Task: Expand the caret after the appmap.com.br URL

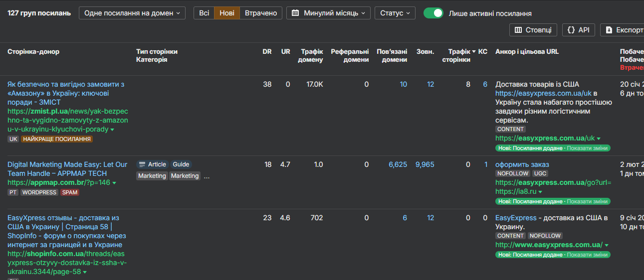Action: [x=114, y=183]
